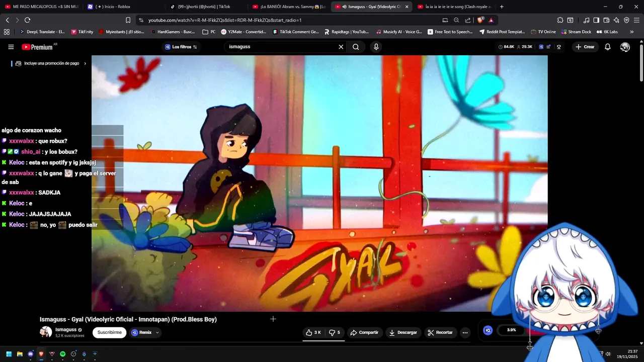Image resolution: width=644 pixels, height=362 pixels.
Task: Subscribe via the Suscribirme button
Action: [x=109, y=332]
